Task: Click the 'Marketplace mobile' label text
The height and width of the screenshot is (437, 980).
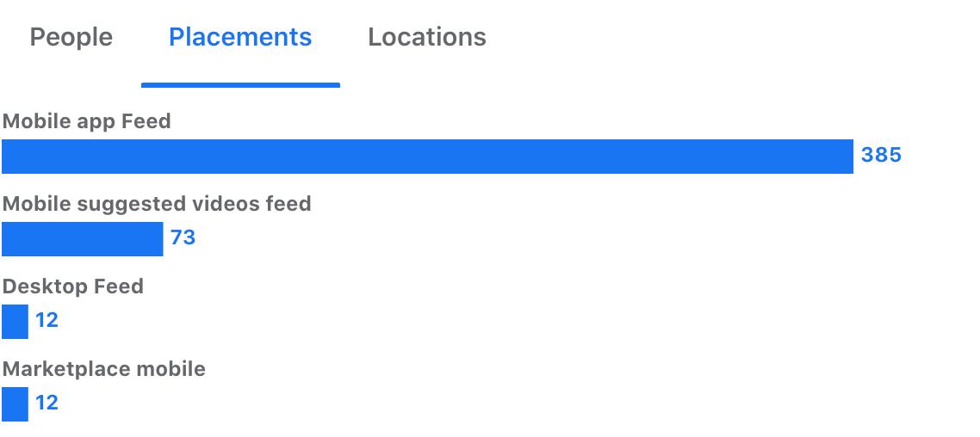Action: (x=103, y=369)
